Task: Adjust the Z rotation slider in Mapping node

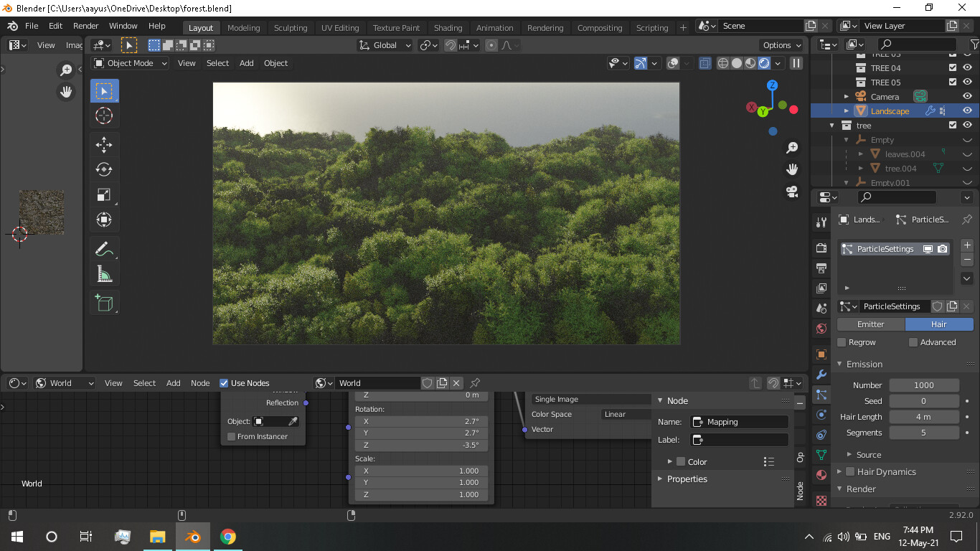Action: point(421,445)
